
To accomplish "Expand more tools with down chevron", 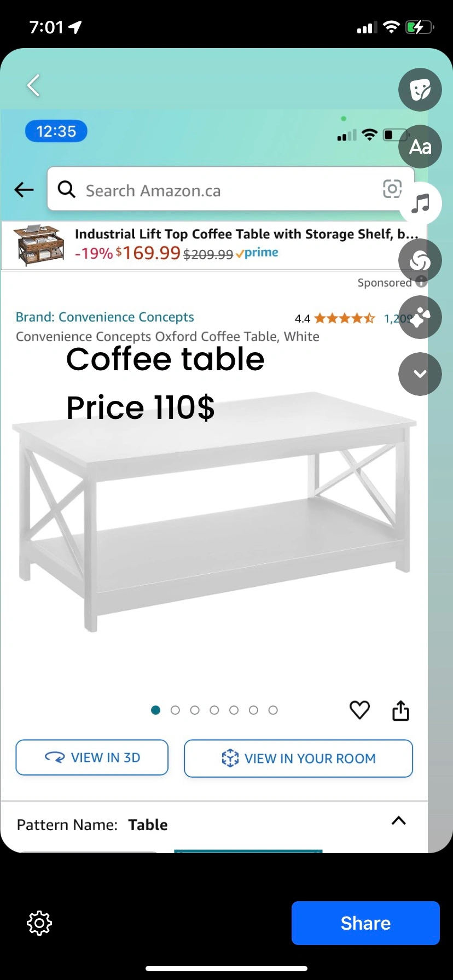I will point(420,374).
